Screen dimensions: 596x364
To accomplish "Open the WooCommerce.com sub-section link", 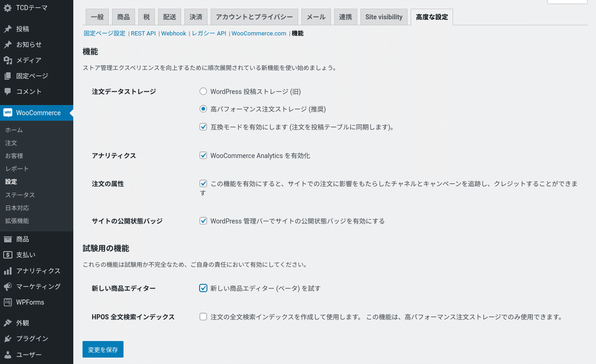I will [259, 33].
